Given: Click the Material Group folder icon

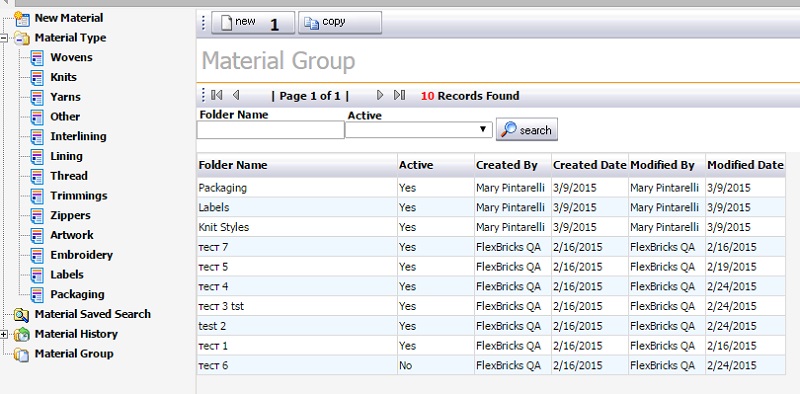Looking at the screenshot, I should 21,354.
